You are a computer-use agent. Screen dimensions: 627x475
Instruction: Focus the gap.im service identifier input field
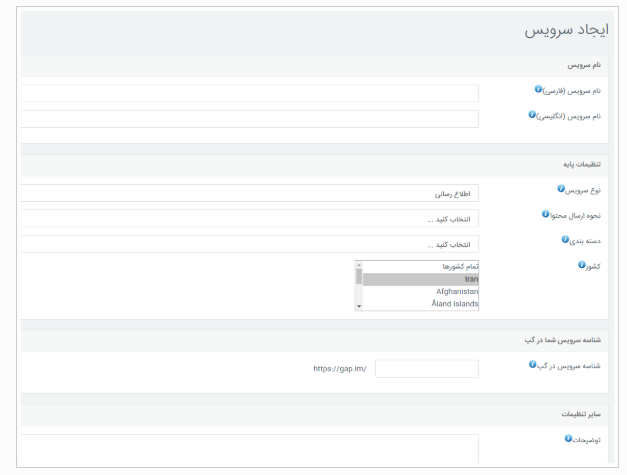click(x=427, y=369)
